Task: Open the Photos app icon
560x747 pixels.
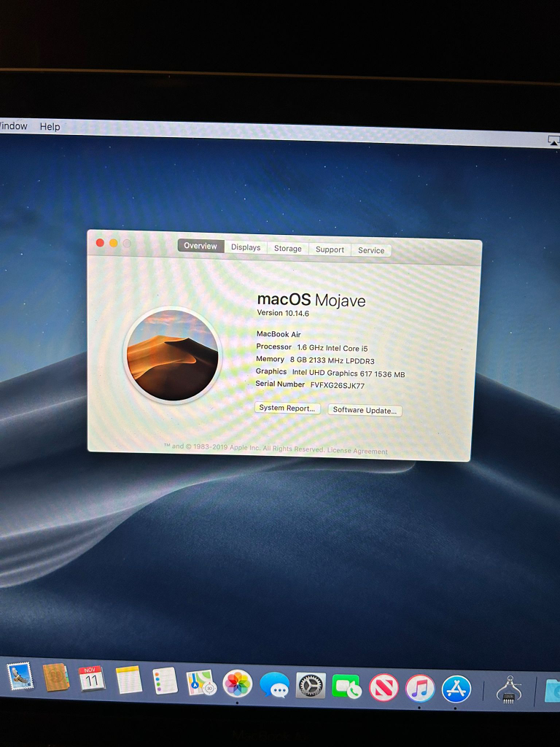Action: [237, 684]
